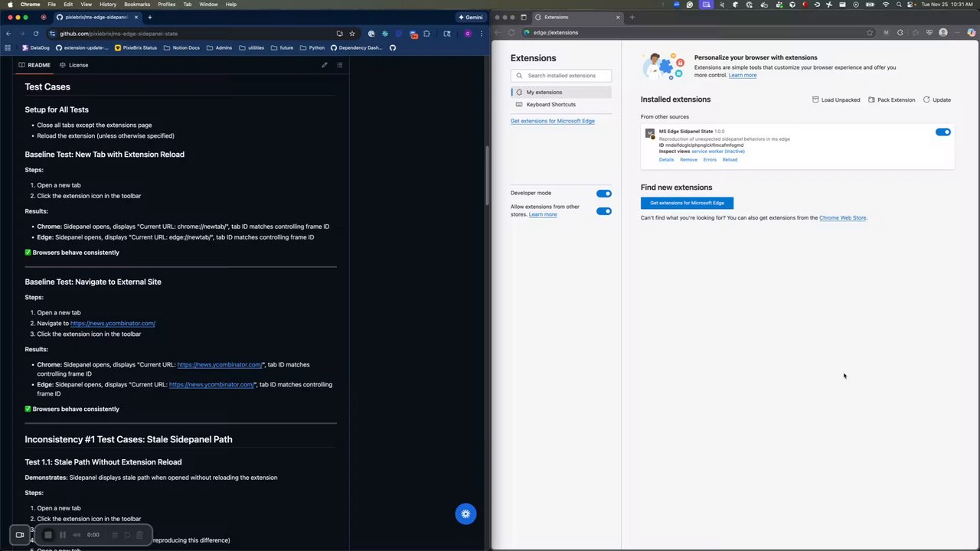Image resolution: width=980 pixels, height=551 pixels.
Task: Open the Profiles menu
Action: (166, 5)
